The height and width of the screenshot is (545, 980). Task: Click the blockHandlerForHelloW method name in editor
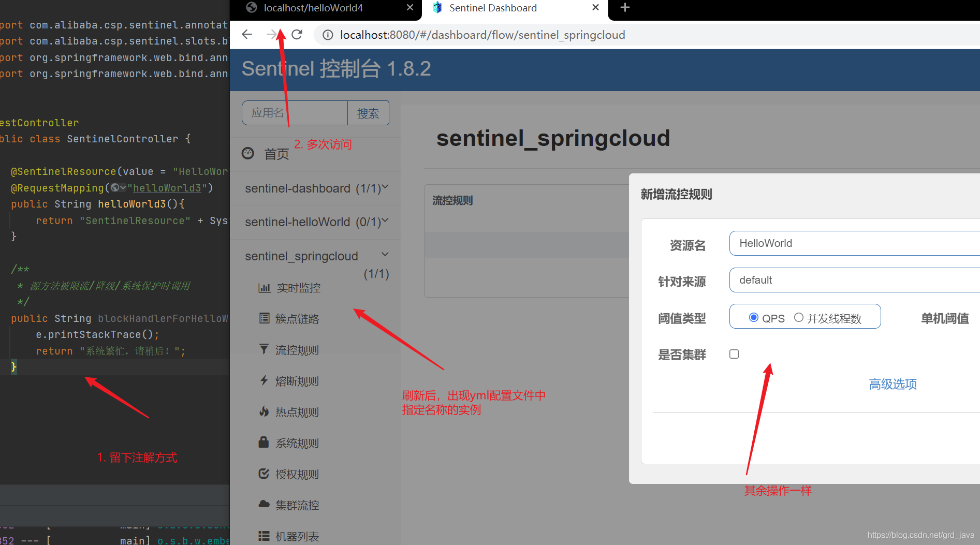point(163,318)
